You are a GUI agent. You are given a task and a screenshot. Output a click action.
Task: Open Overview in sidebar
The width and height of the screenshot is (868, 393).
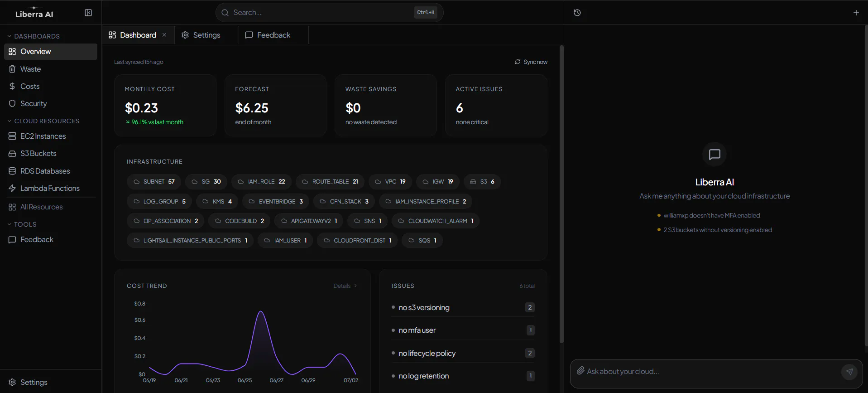coord(51,52)
